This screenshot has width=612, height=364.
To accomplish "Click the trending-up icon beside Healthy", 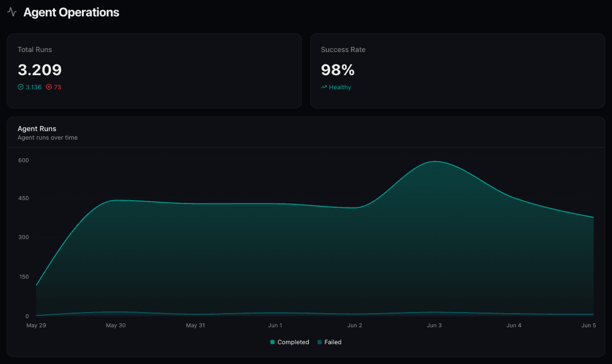I will click(x=324, y=87).
